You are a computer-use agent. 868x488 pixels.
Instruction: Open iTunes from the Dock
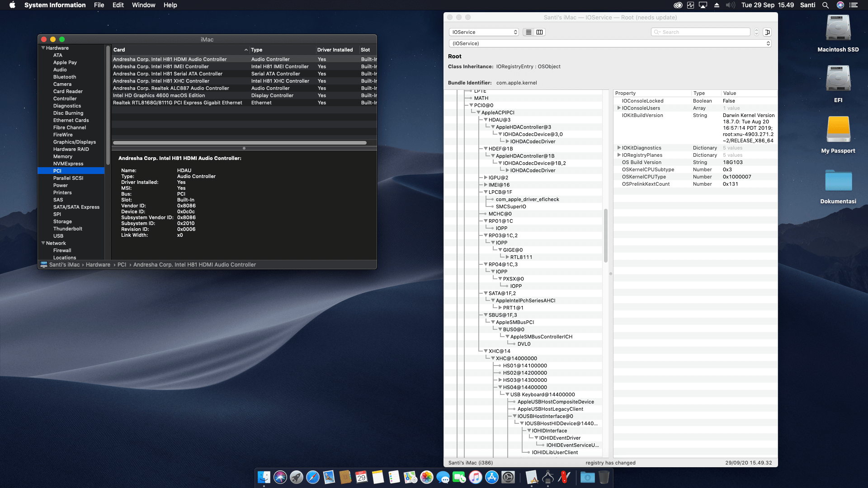point(475,478)
